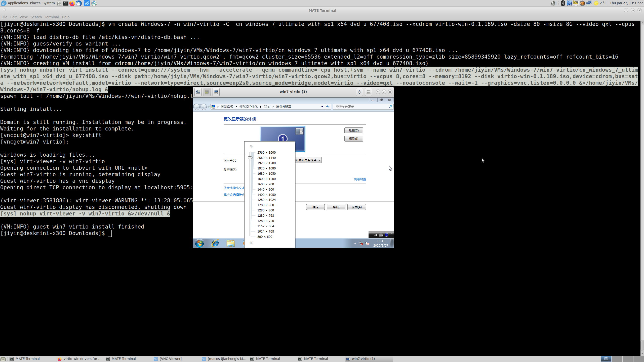Image resolution: width=644 pixels, height=362 pixels.
Task: Click the control panel refresh icon
Action: [x=328, y=107]
